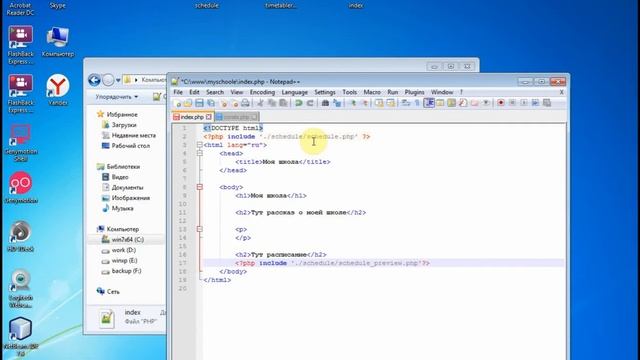
Task: Open Explorer recent pages dropdown arrow
Action: click(118, 80)
